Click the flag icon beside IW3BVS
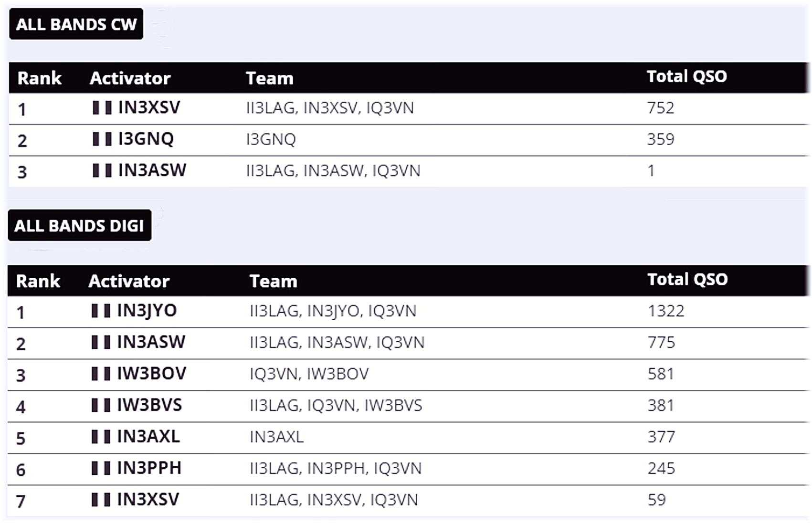812x524 pixels. pyautogui.click(x=101, y=406)
